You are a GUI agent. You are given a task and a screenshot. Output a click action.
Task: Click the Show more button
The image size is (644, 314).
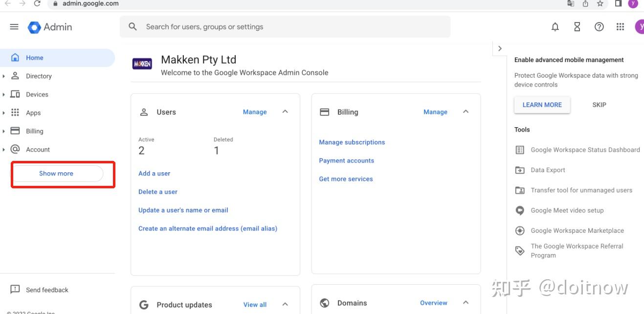pos(57,174)
